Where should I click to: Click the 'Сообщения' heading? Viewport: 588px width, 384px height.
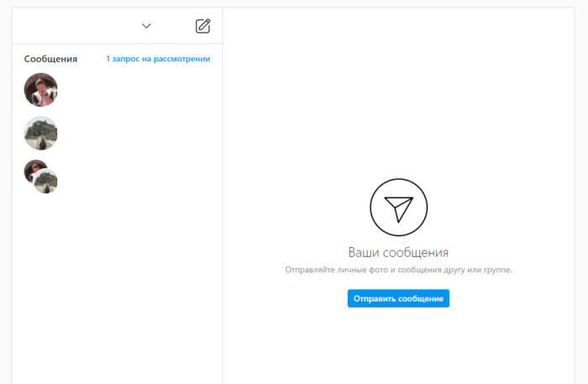[50, 59]
